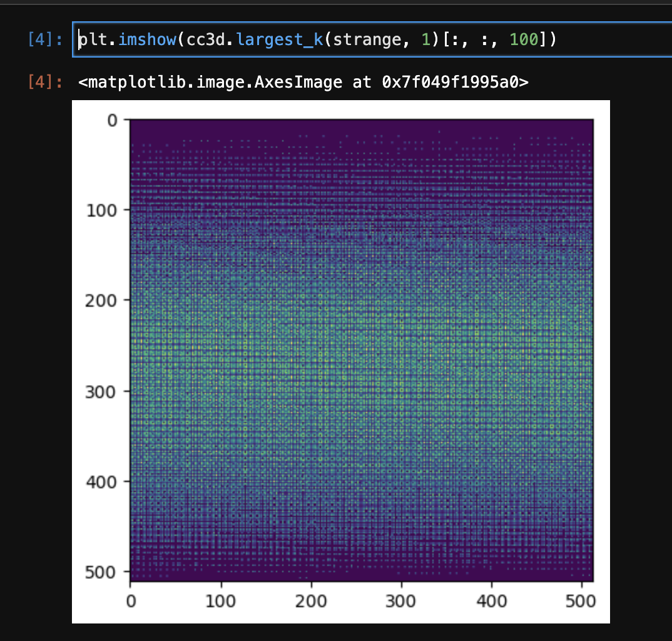The height and width of the screenshot is (641, 672).
Task: Click the 0 label on the y-axis
Action: 113,120
